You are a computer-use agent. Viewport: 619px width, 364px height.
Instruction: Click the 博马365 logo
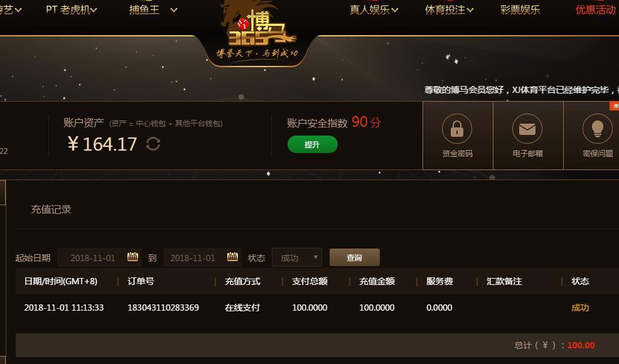click(257, 31)
